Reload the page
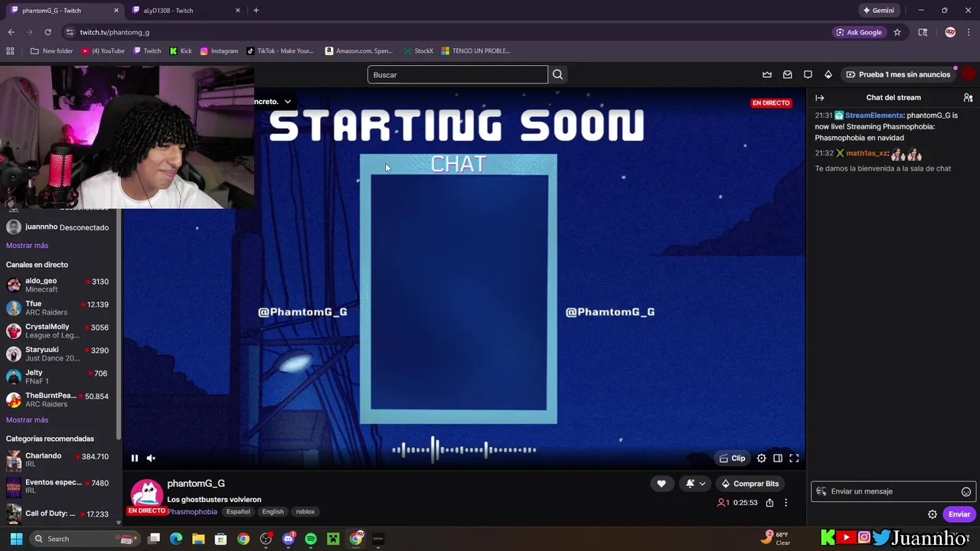The height and width of the screenshot is (551, 980). [x=47, y=32]
